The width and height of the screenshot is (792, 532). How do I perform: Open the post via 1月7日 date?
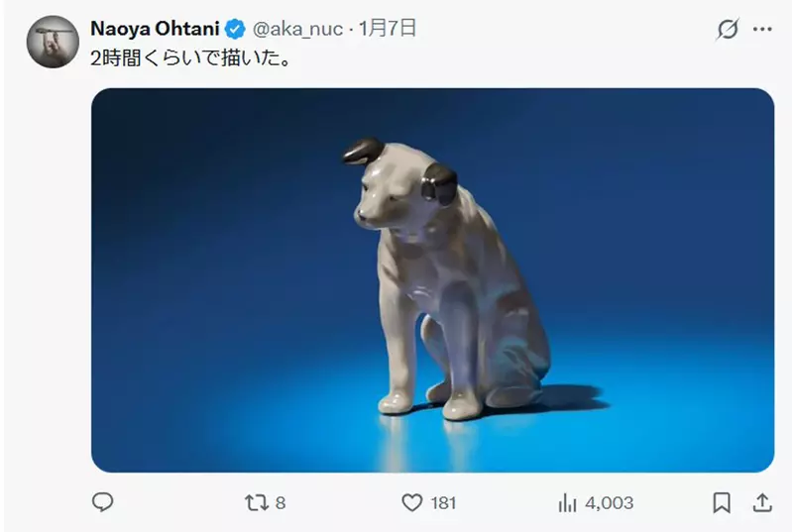[388, 29]
